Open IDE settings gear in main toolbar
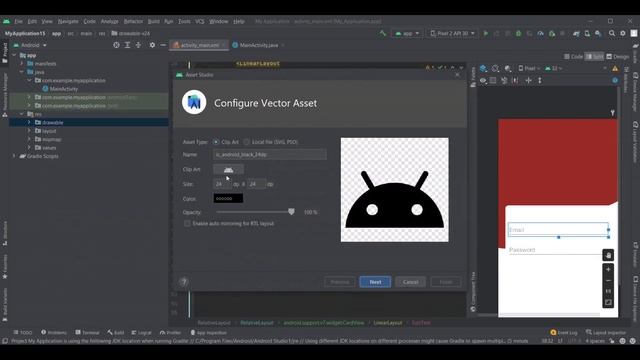Image resolution: width=640 pixels, height=360 pixels. pyautogui.click(x=623, y=33)
